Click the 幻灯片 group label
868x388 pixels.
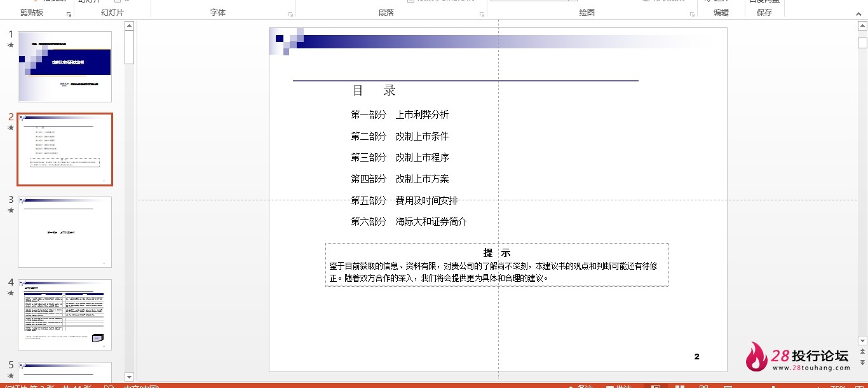(112, 13)
